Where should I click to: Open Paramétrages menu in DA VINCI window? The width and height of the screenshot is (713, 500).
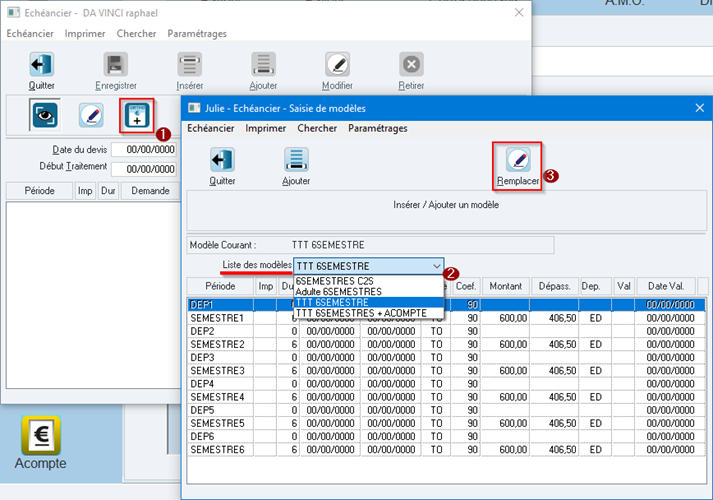(x=197, y=34)
